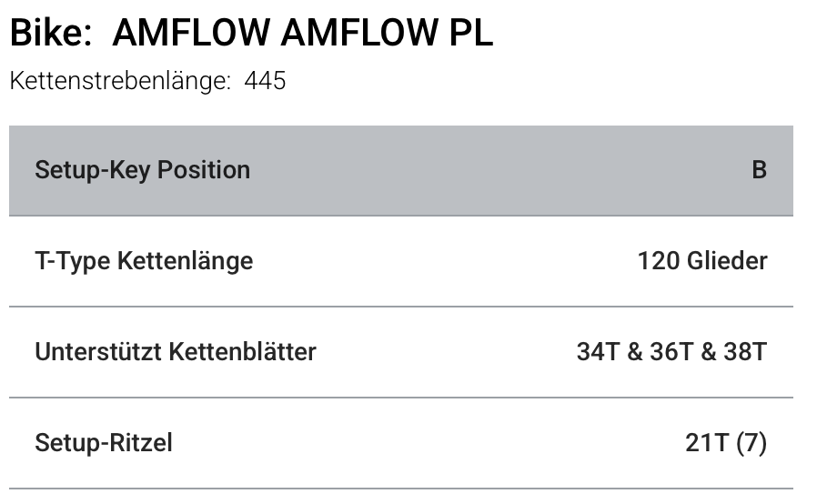Click the 34T chainring value
The width and height of the screenshot is (817, 504).
pos(598,352)
